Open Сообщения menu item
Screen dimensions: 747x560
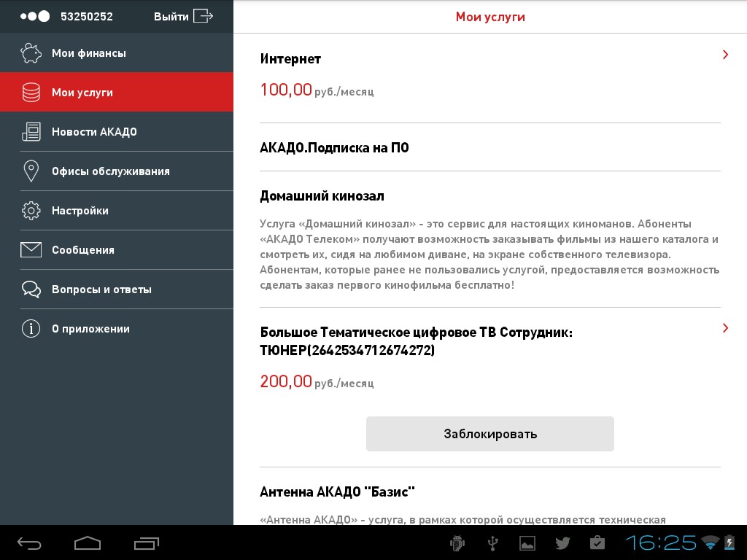pos(117,249)
